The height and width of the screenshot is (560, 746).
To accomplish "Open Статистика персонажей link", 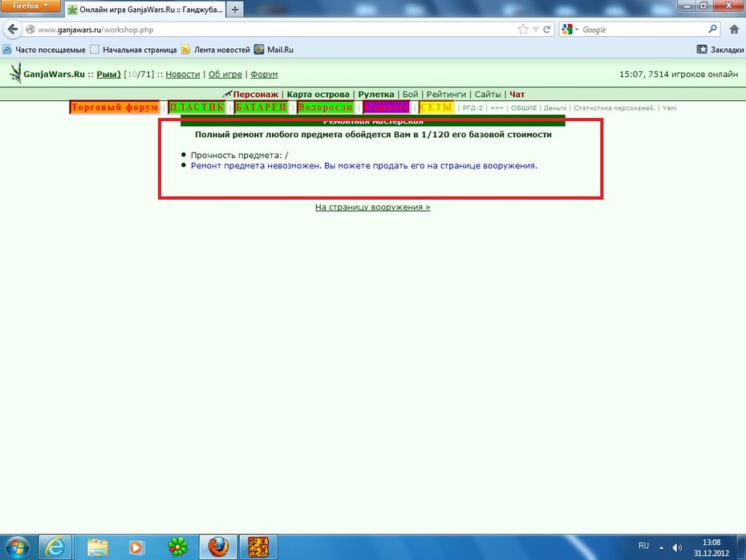I will [614, 108].
